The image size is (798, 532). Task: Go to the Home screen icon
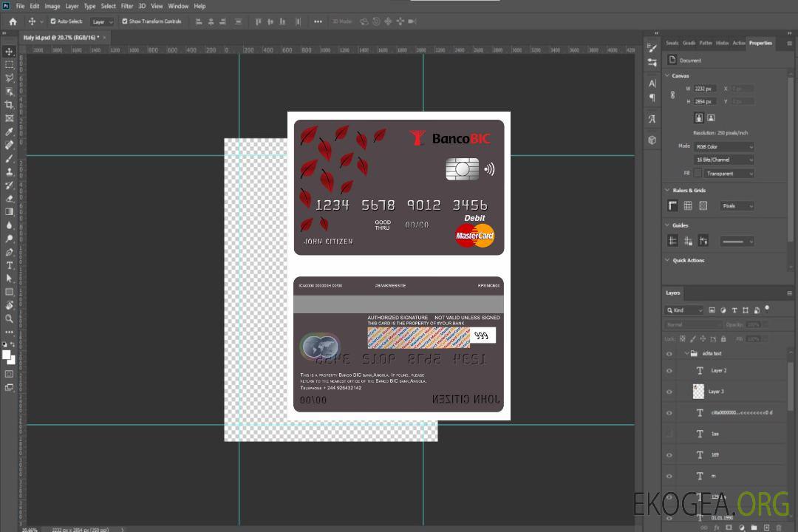pos(13,21)
